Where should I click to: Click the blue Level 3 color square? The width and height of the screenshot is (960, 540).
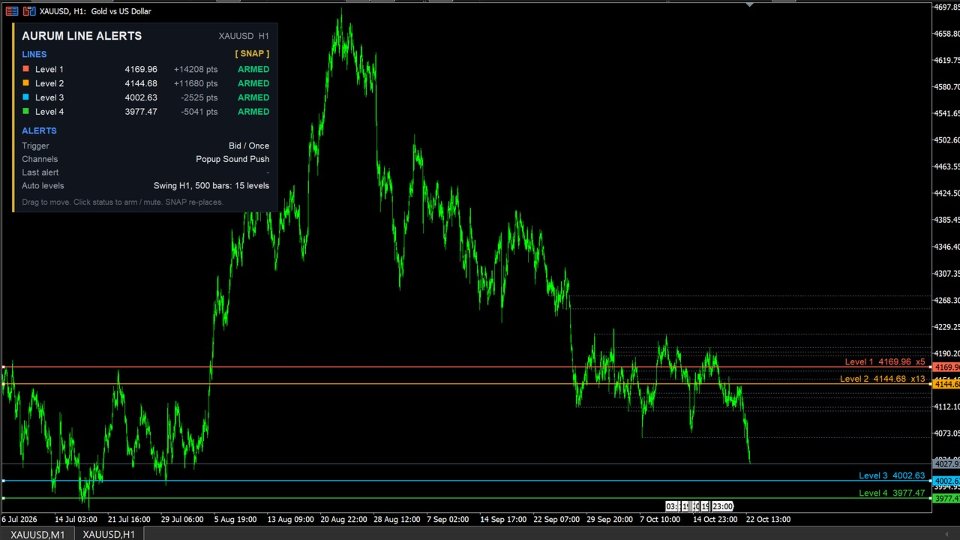26,97
